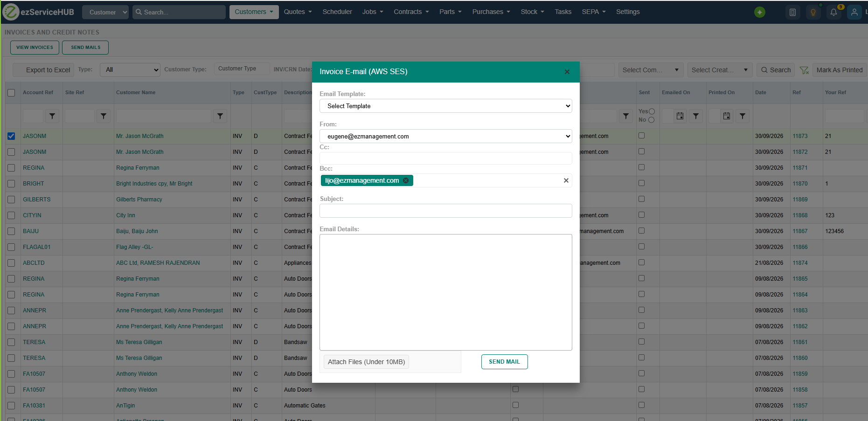The image size is (868, 421).
Task: Open the Printed On calendar picker icon
Action: (727, 116)
